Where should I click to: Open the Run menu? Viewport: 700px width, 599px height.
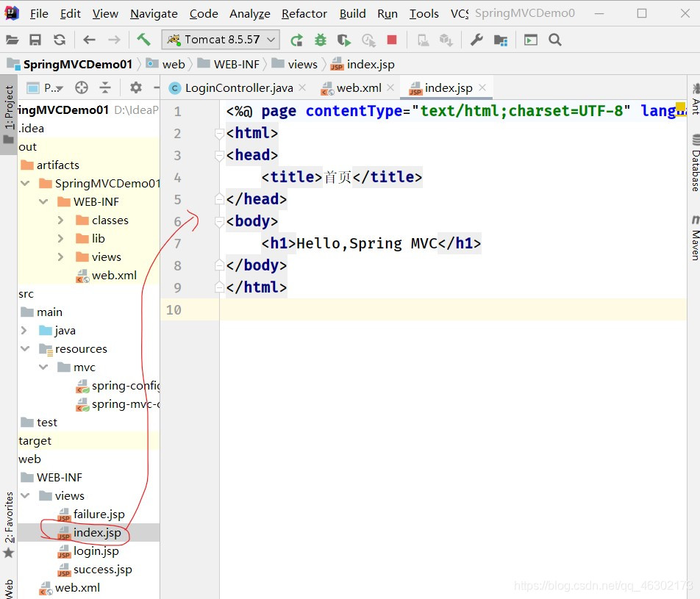(x=387, y=14)
